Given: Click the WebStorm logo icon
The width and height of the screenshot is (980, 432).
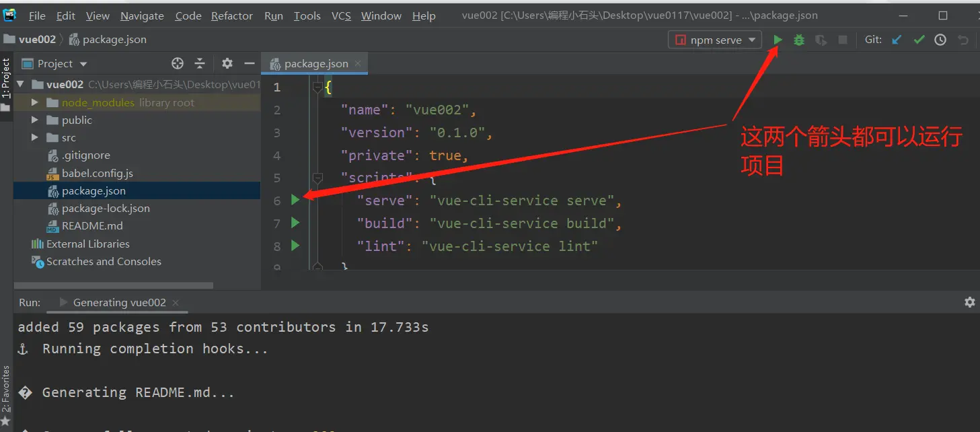Looking at the screenshot, I should point(10,15).
